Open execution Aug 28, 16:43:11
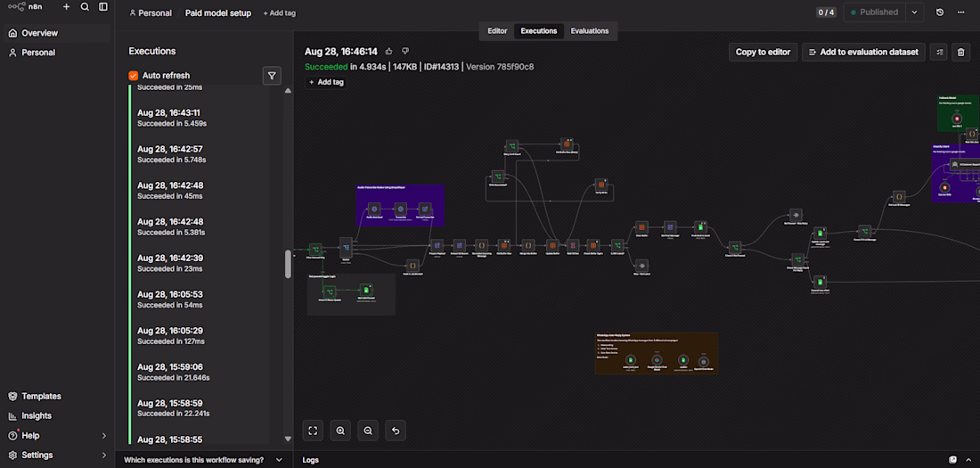980x468 pixels. coord(199,118)
